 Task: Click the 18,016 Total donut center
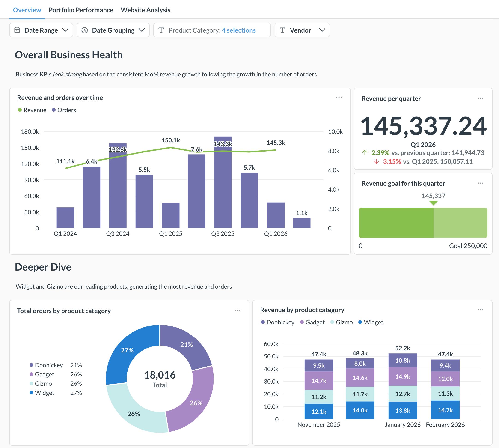pyautogui.click(x=160, y=379)
